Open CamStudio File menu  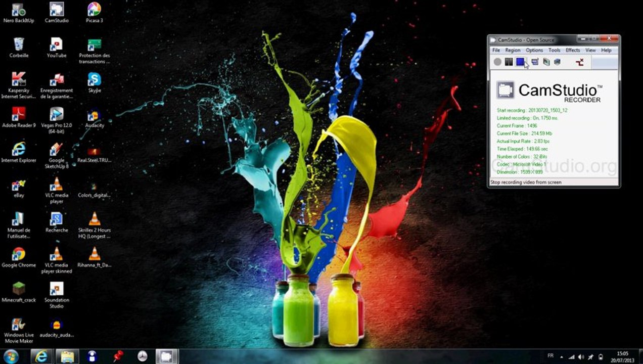tap(496, 50)
